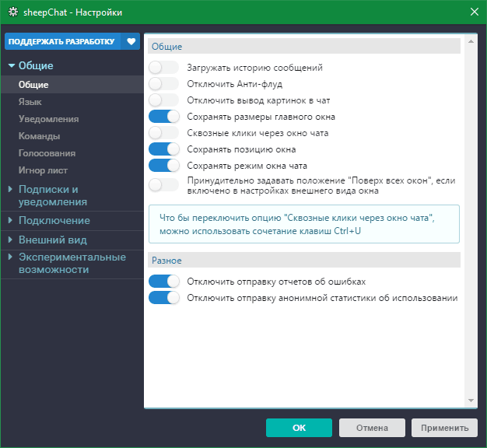Open the Голосования settings page
Image resolution: width=487 pixels, height=448 pixels.
point(47,153)
